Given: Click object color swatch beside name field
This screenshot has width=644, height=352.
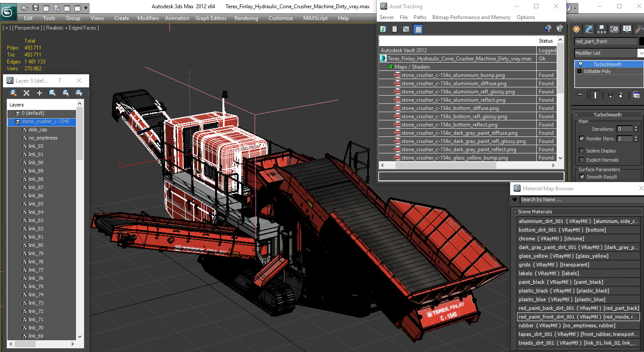Looking at the screenshot, I should (641, 41).
